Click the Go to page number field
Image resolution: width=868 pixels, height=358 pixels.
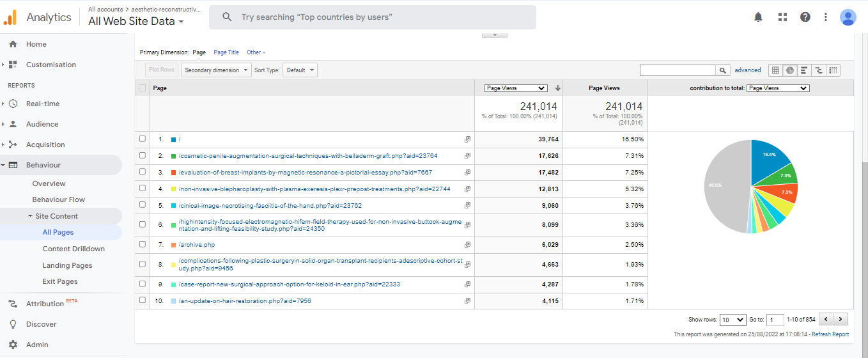[x=775, y=320]
